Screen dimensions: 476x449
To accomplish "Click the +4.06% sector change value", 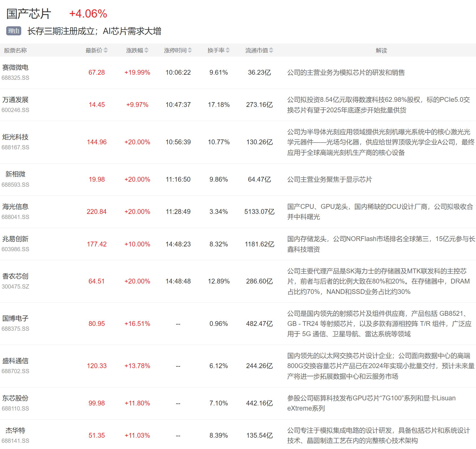I will tap(88, 14).
